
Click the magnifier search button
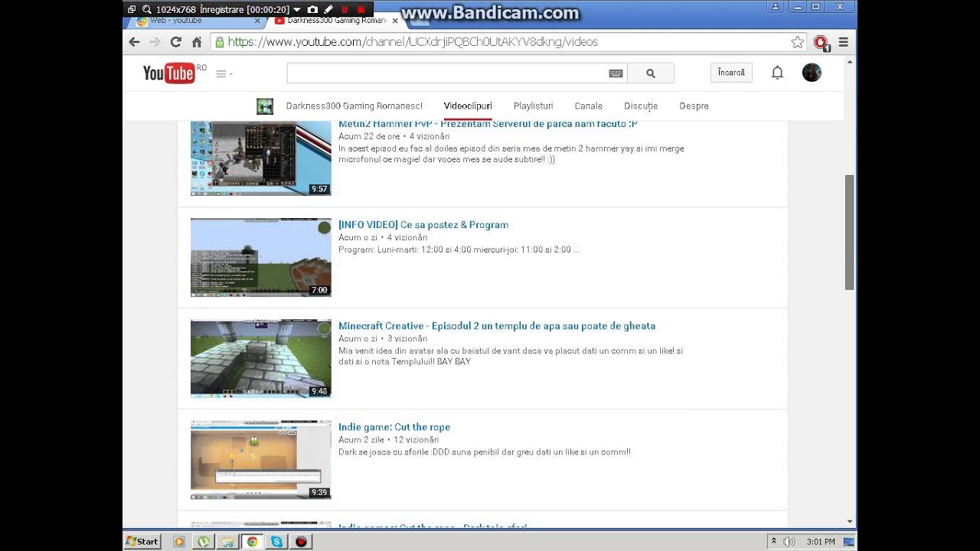[x=651, y=73]
